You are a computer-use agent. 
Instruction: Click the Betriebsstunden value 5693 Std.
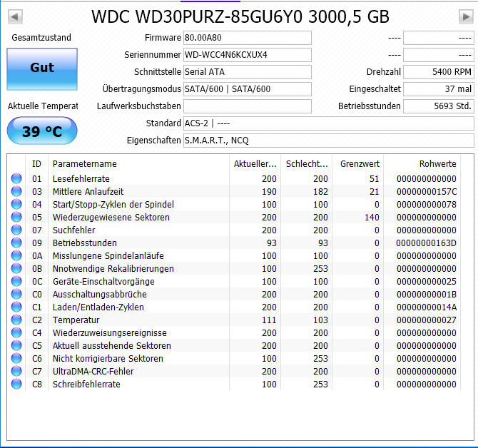tap(439, 106)
